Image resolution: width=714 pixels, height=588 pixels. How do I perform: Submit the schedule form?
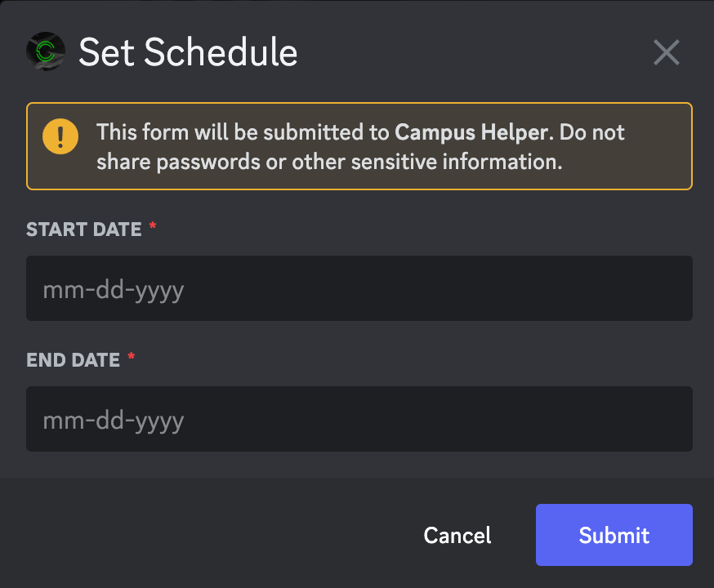614,535
